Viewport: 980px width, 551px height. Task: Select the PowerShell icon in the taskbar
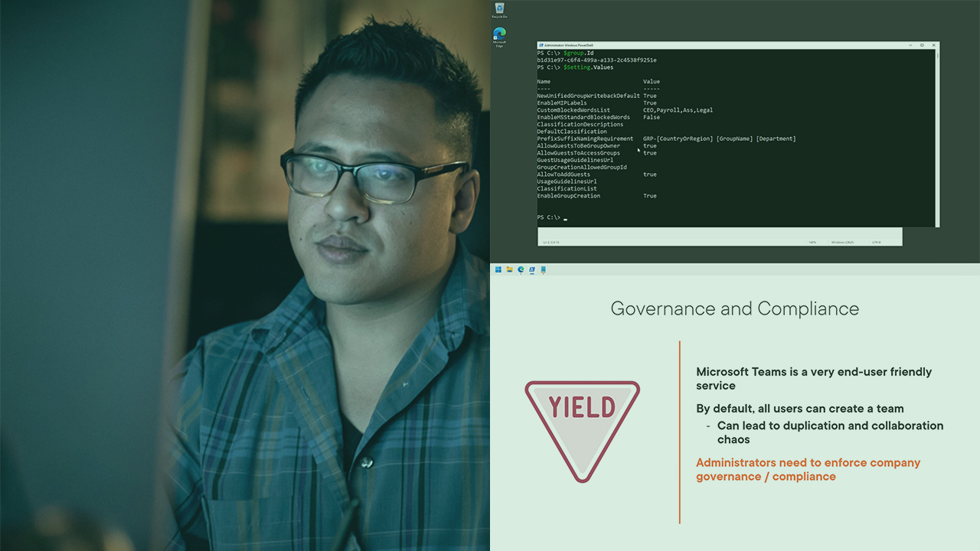click(531, 269)
